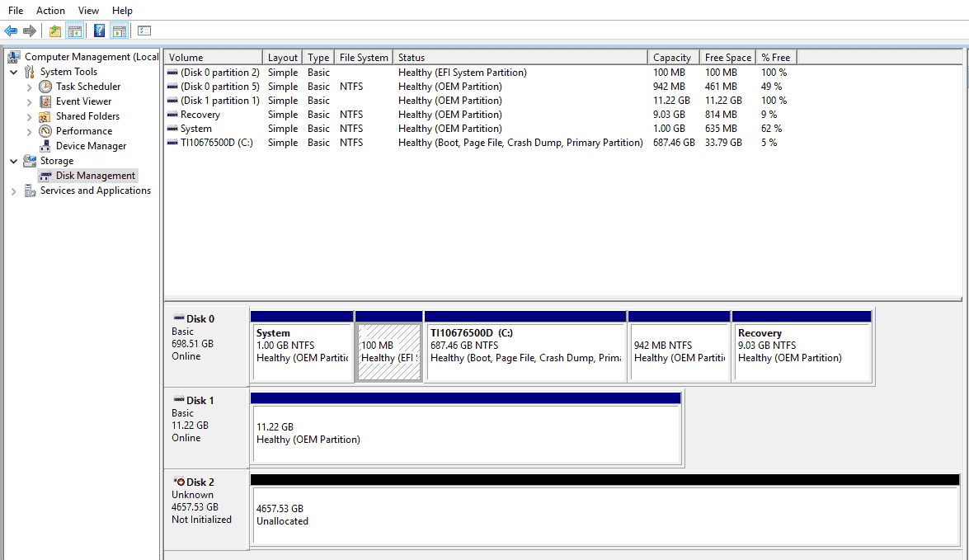Select Disk Management in the tree

pos(95,176)
